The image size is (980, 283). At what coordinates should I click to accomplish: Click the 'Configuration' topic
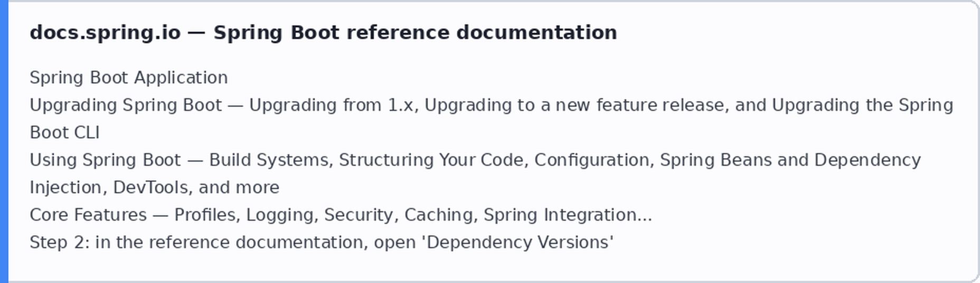pyautogui.click(x=592, y=160)
